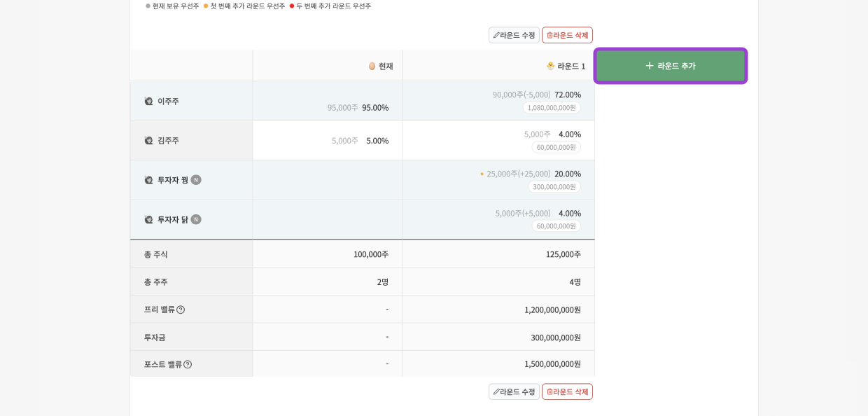Click the orange dot beside 25,000주 for 투자자 꿩
This screenshot has width=868, height=416.
(x=482, y=174)
